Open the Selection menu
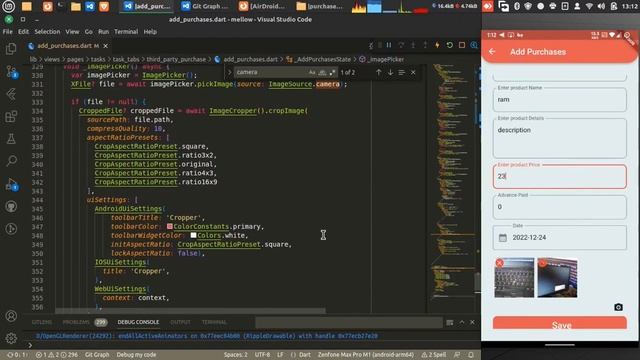 click(47, 31)
